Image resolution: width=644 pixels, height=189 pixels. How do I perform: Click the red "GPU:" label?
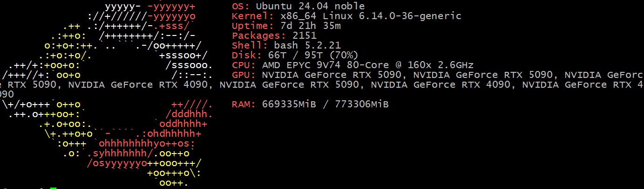point(243,75)
